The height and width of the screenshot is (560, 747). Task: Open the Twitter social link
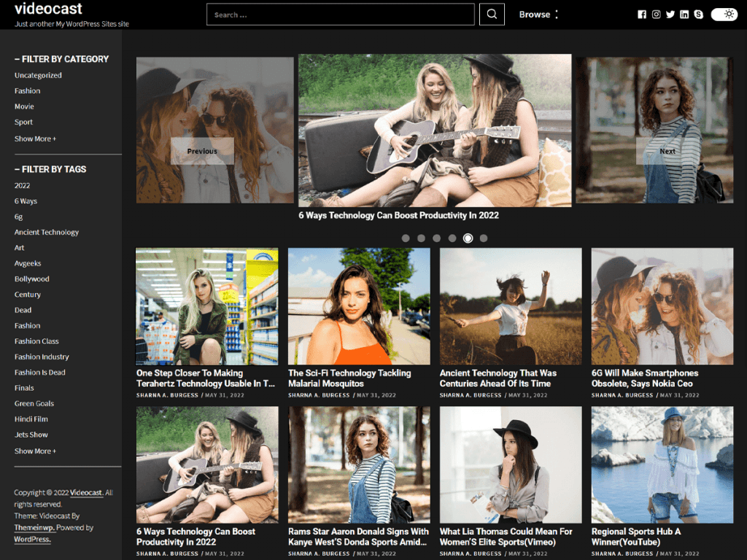670,15
